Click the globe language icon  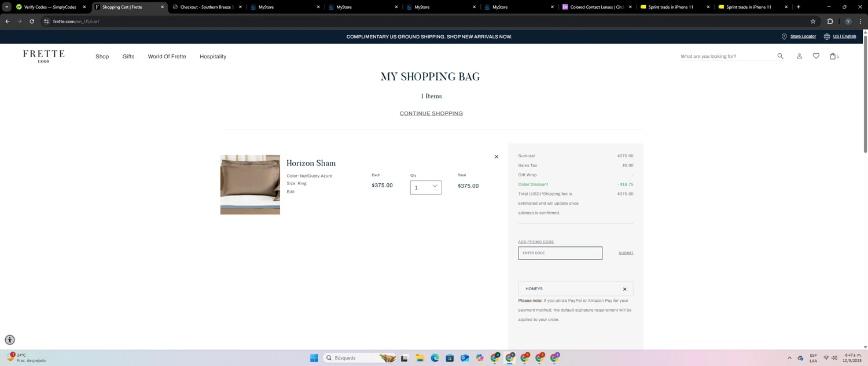click(827, 36)
